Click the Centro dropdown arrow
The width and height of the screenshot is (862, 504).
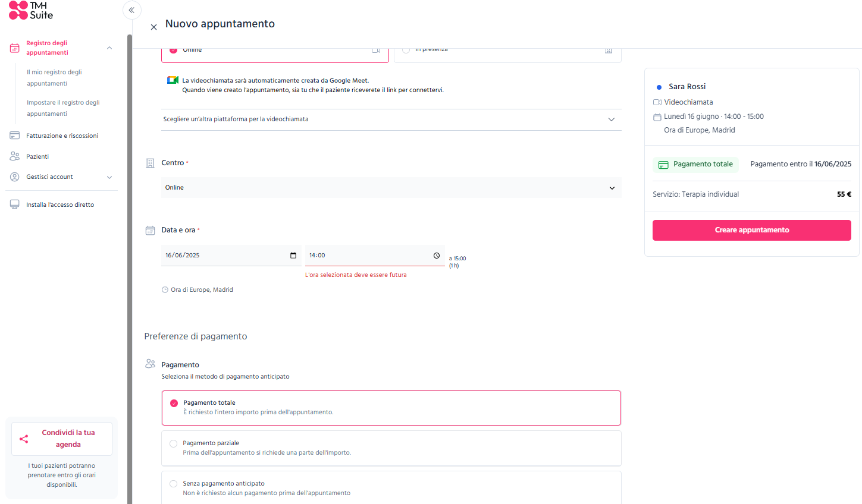tap(612, 188)
